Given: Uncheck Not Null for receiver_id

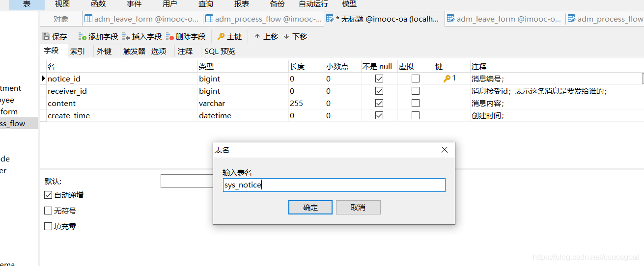Looking at the screenshot, I should [379, 91].
